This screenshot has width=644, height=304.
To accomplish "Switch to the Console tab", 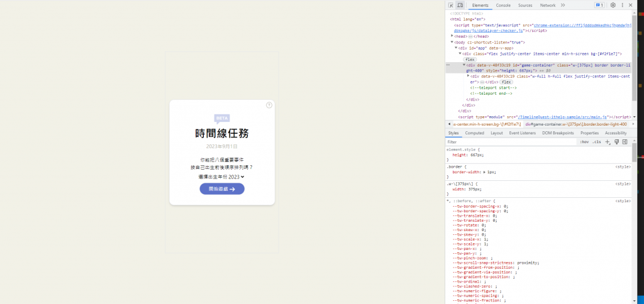I will coord(503,5).
